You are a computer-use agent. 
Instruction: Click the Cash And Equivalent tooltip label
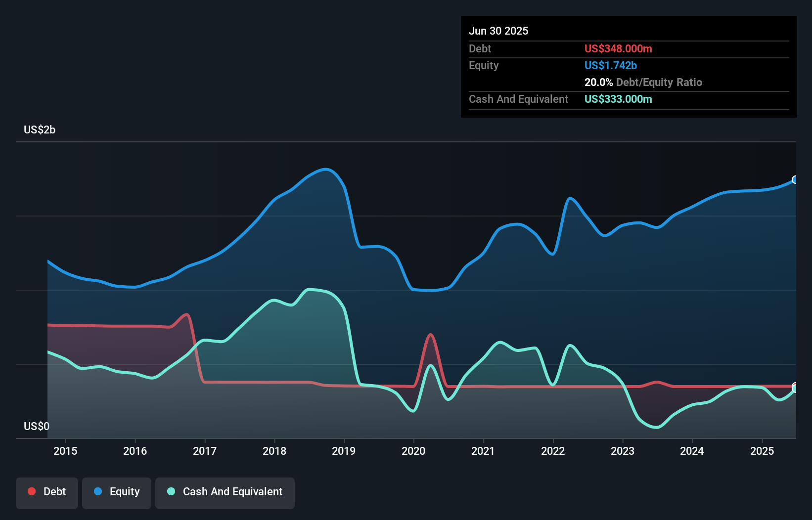tap(518, 99)
